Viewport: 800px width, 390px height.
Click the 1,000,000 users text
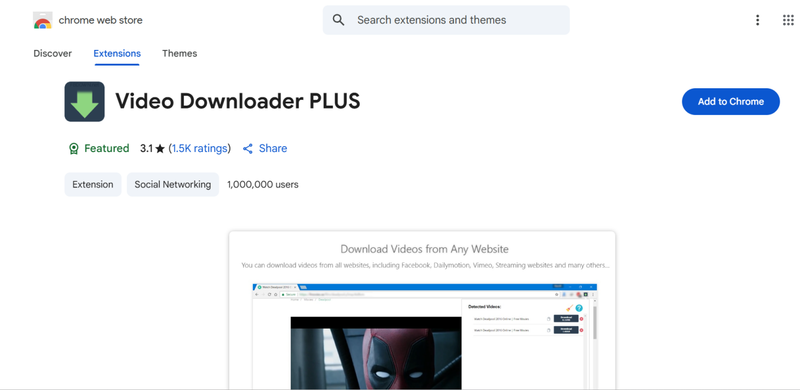pos(263,184)
